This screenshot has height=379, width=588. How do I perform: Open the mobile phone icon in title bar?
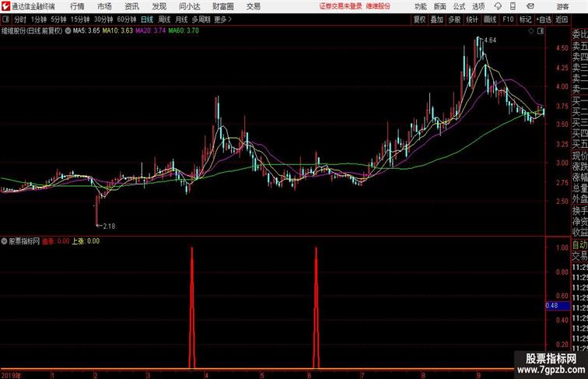(513, 6)
